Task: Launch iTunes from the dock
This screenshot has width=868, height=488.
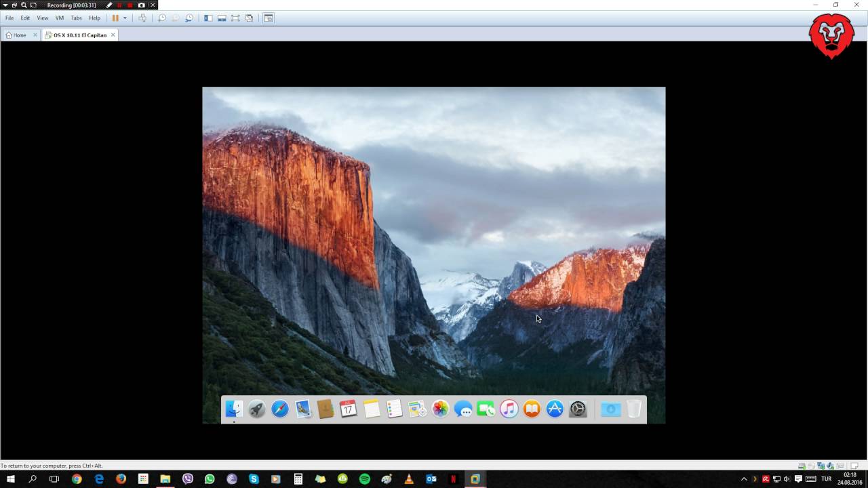Action: [509, 409]
